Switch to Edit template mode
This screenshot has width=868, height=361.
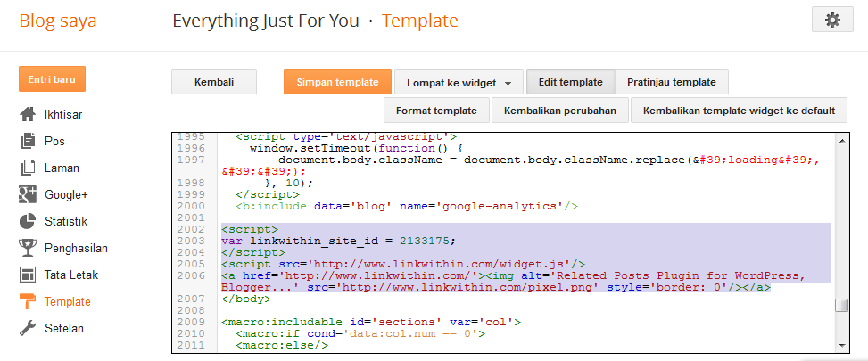pos(570,82)
